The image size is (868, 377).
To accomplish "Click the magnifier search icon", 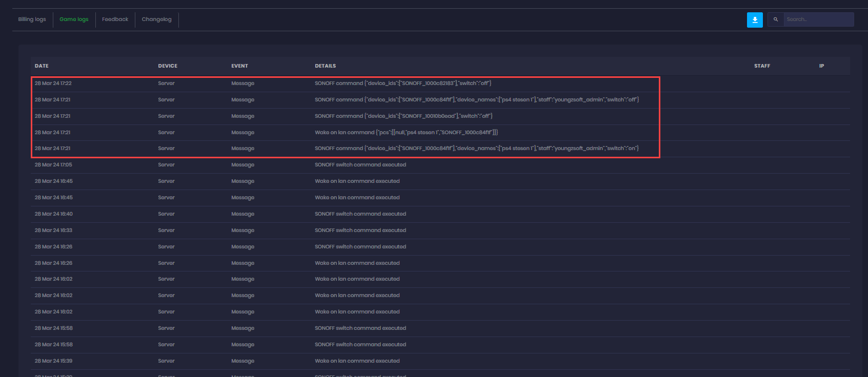I will pyautogui.click(x=776, y=19).
